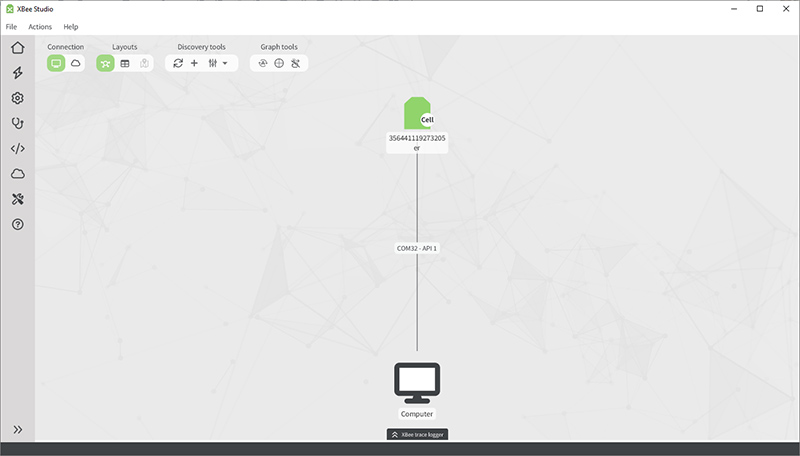This screenshot has width=800, height=456.
Task: Click the refresh discovery button
Action: click(178, 63)
